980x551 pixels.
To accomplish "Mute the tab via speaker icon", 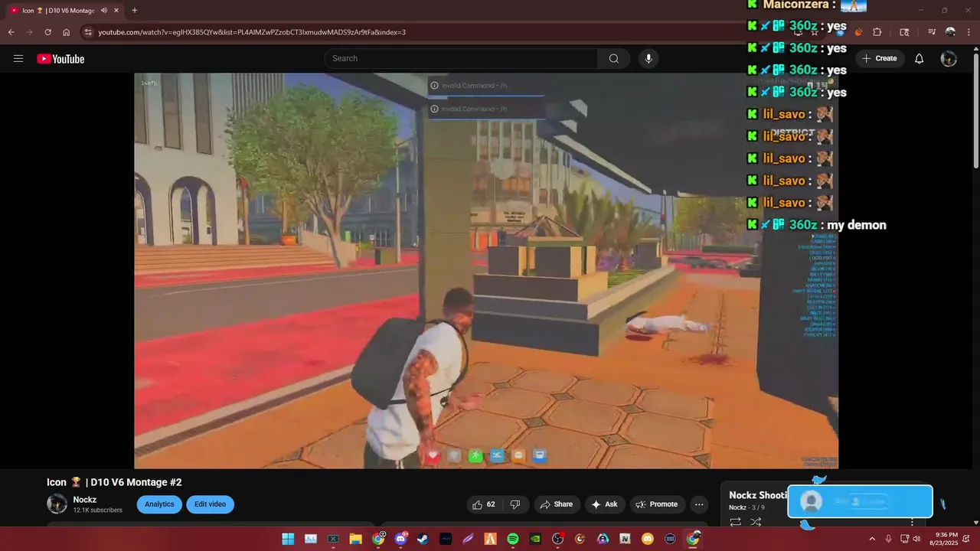I will pyautogui.click(x=103, y=11).
